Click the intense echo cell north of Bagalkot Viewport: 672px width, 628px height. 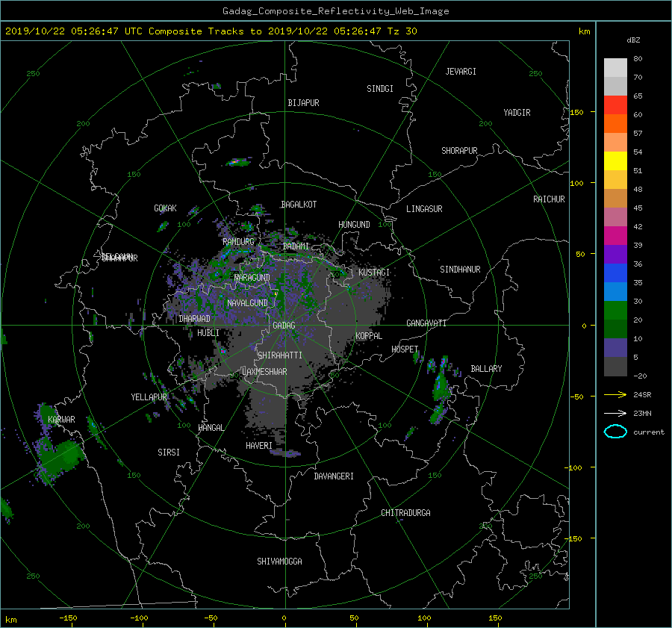pos(238,163)
